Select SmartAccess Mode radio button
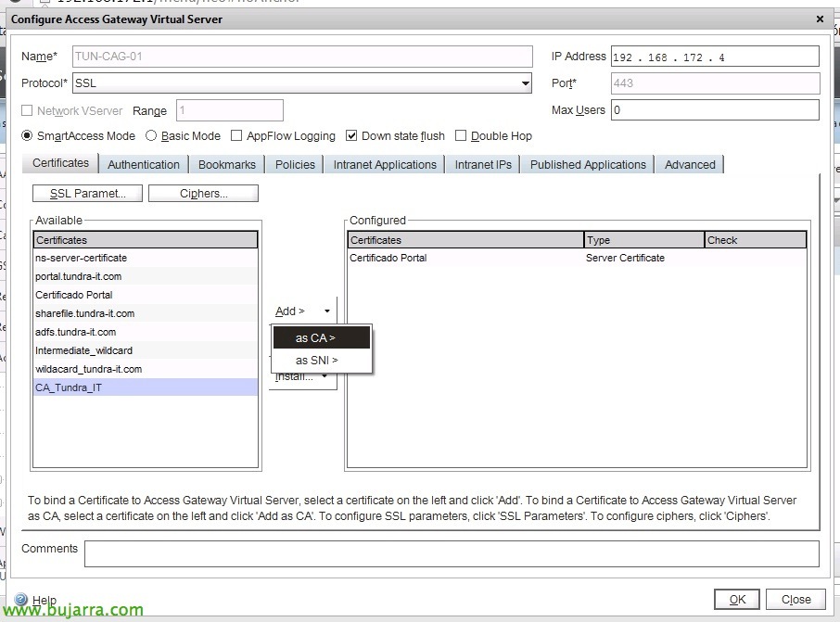The image size is (840, 622). (x=27, y=135)
